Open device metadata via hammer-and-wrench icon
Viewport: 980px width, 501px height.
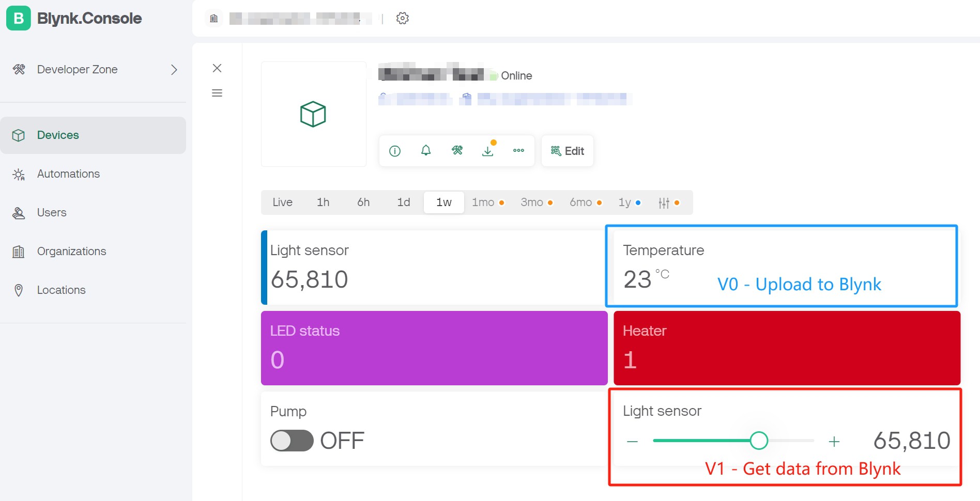click(x=456, y=150)
